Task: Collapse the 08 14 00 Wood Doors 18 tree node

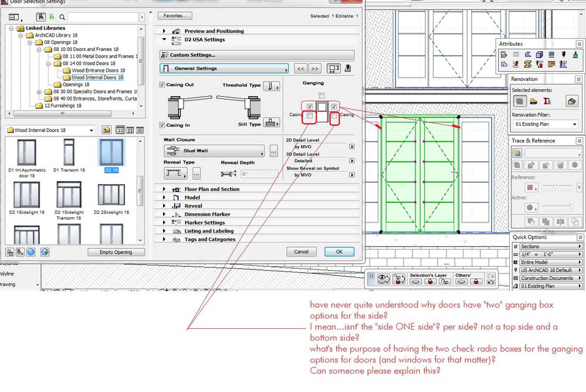Action: pyautogui.click(x=48, y=63)
